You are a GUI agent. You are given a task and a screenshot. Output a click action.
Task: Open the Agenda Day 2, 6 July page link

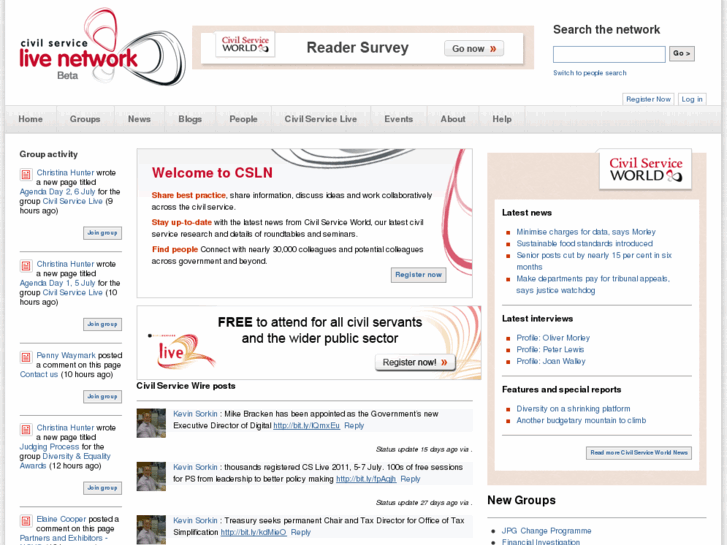57,192
